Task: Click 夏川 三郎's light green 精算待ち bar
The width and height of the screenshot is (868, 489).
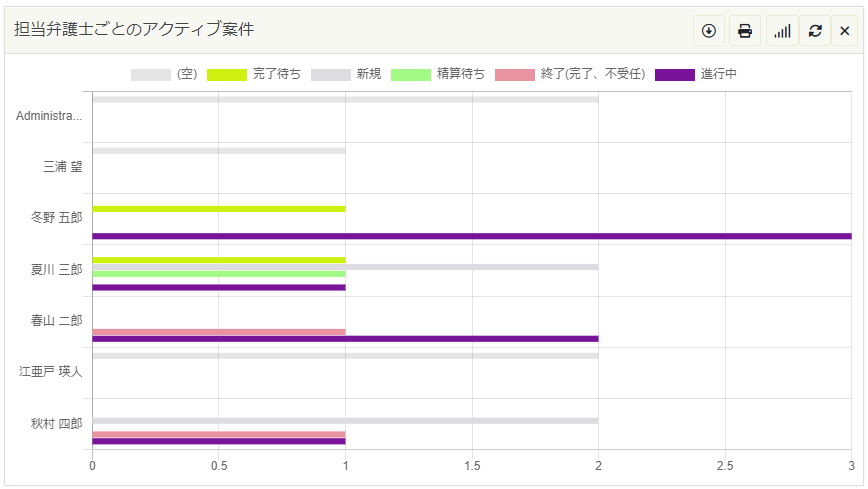Action: pyautogui.click(x=218, y=273)
